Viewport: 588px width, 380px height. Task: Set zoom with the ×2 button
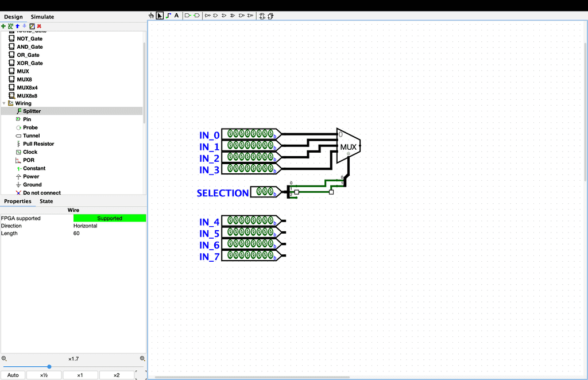pos(116,375)
